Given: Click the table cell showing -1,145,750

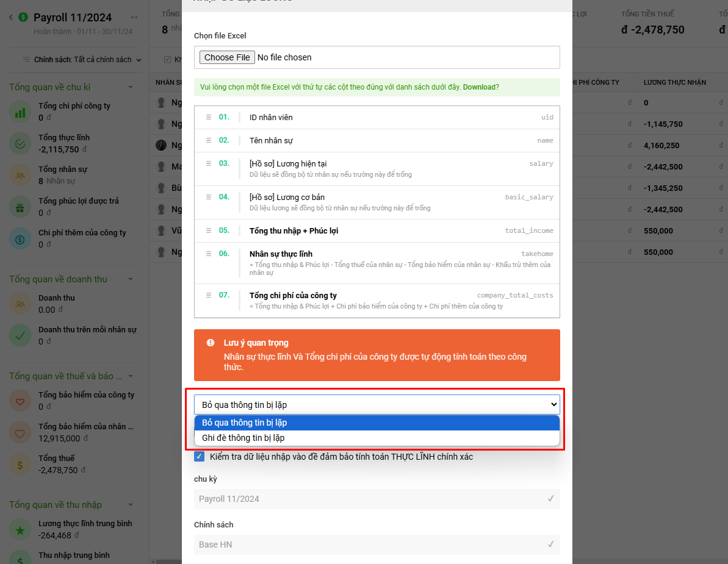Looking at the screenshot, I should coord(663,124).
